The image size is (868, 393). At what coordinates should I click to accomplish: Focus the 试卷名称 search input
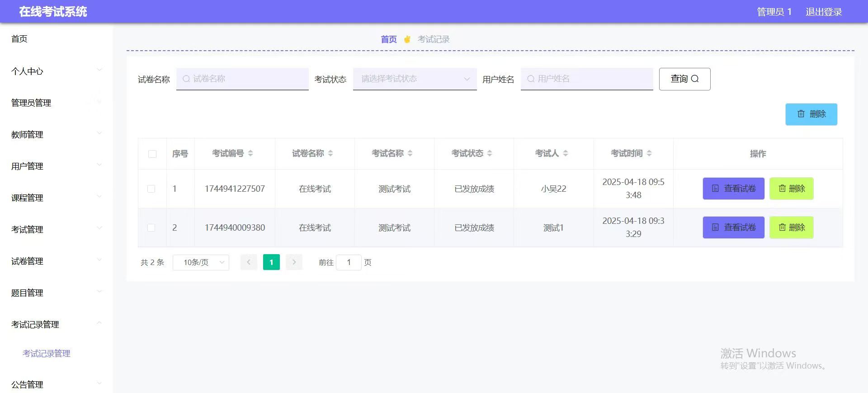click(x=242, y=79)
